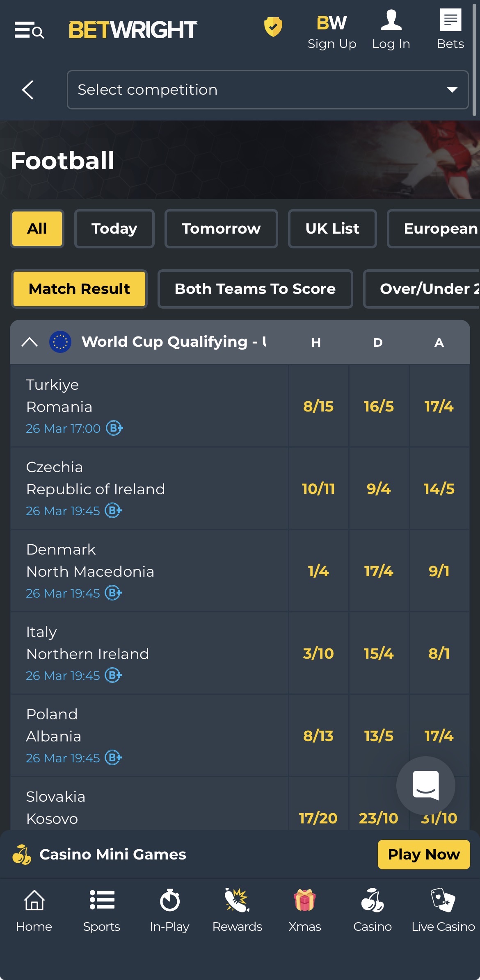Enable the UK List filter
This screenshot has height=980, width=480.
click(x=332, y=229)
